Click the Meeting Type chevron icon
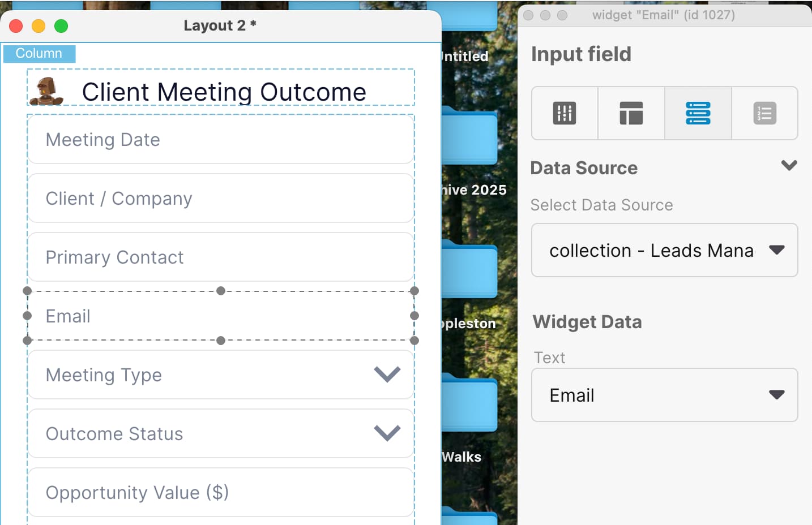The height and width of the screenshot is (525, 812). pos(387,375)
